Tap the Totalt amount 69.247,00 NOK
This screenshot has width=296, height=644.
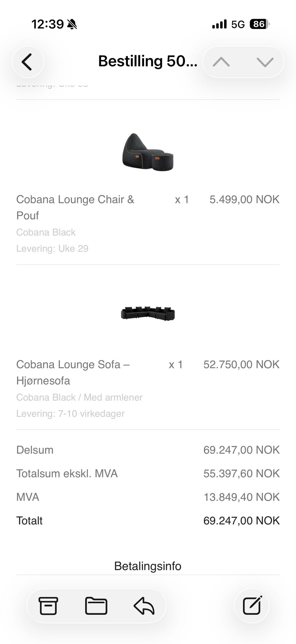241,521
